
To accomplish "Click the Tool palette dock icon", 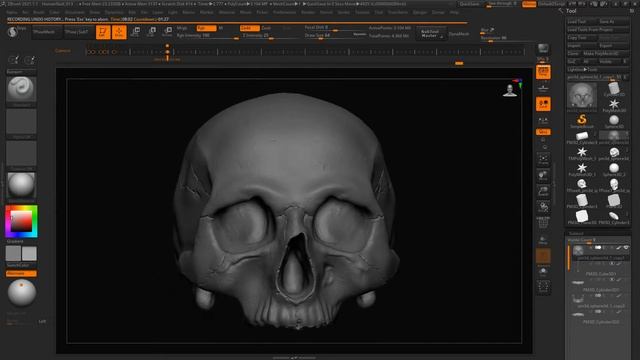I will tap(632, 11).
